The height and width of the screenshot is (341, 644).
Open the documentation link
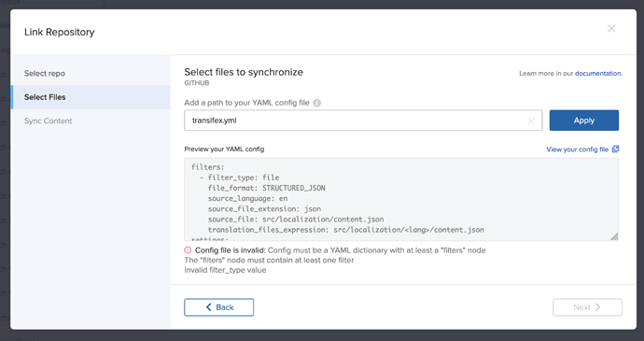coord(597,73)
